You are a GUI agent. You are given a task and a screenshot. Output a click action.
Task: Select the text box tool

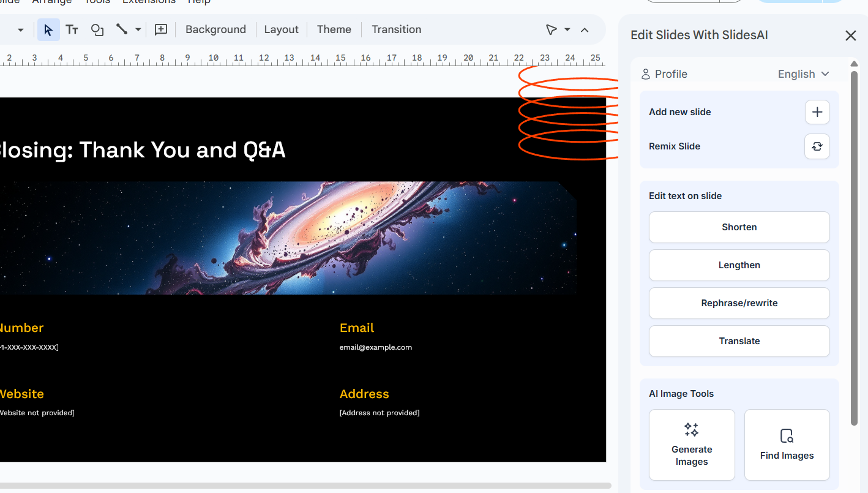72,29
